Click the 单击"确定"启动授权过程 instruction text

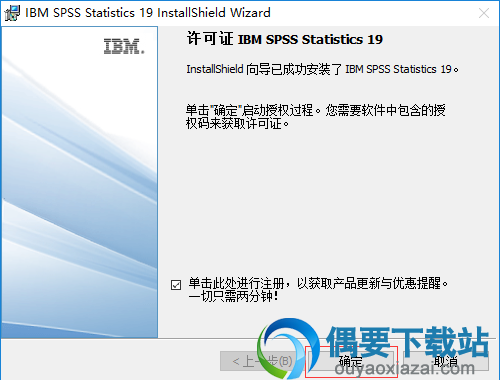point(250,110)
